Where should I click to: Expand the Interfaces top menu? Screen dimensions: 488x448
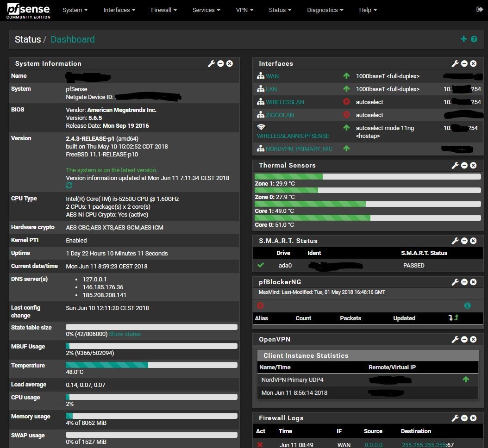(119, 10)
